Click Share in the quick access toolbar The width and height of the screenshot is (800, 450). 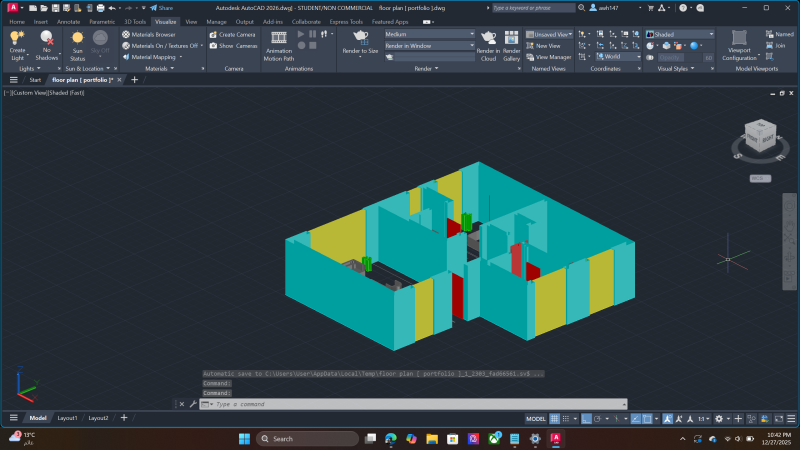161,7
